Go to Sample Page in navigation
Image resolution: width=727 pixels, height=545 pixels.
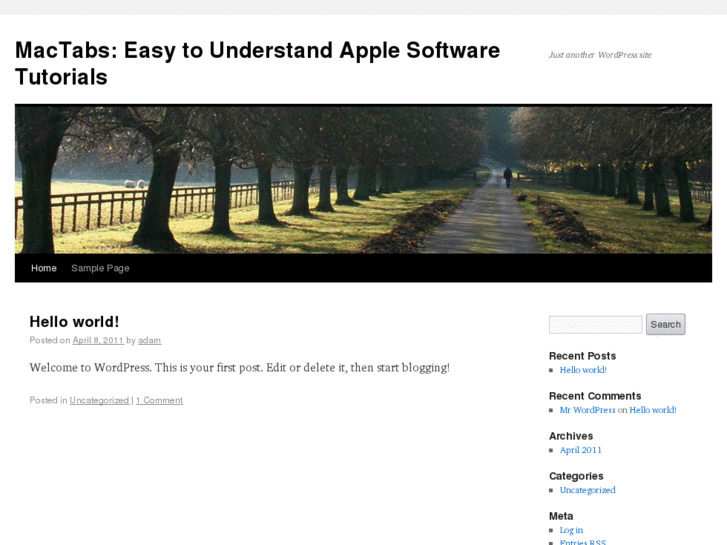coord(100,268)
